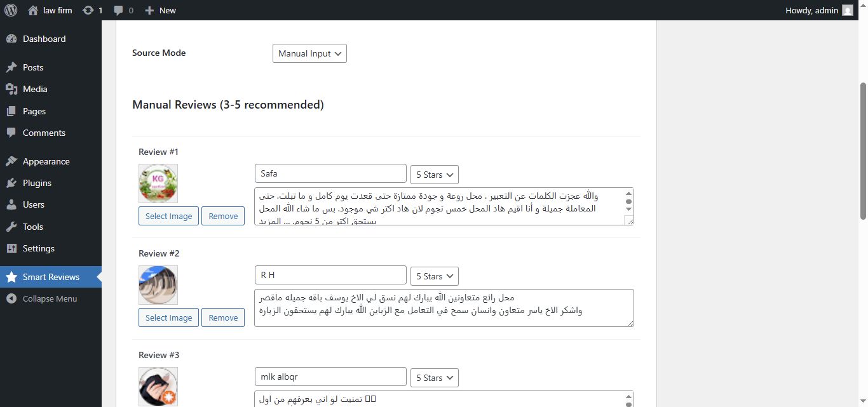Change star rating for Review #2

tap(434, 276)
